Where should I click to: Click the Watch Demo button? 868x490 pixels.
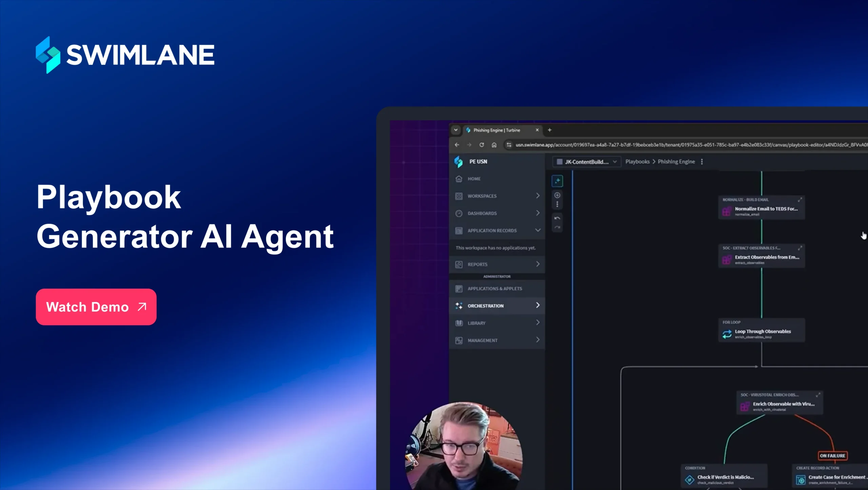tap(96, 307)
